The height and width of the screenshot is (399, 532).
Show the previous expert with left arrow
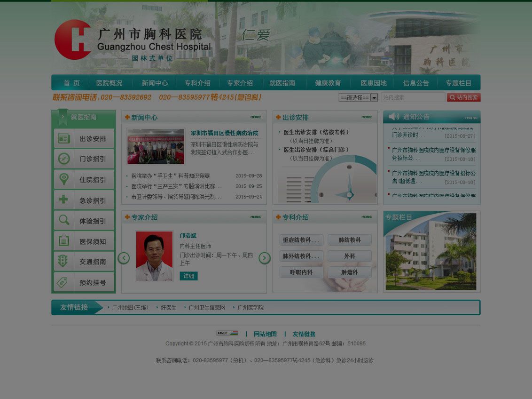124,258
